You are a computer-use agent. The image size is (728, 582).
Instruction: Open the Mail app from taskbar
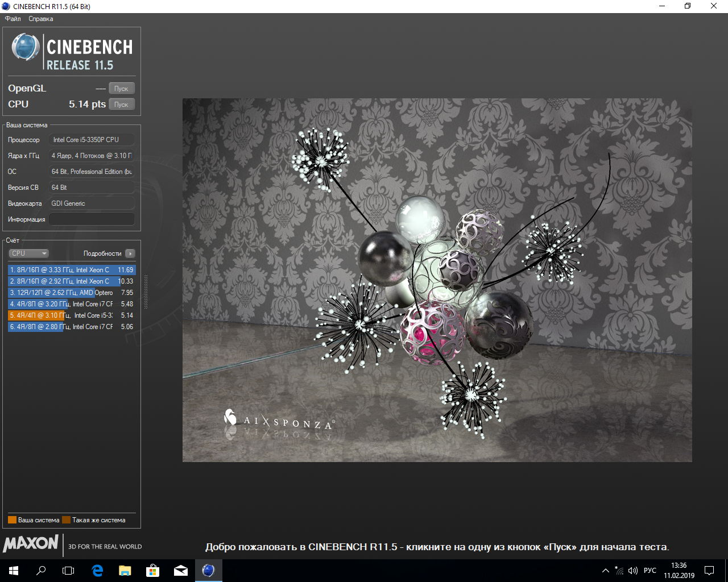(180, 571)
